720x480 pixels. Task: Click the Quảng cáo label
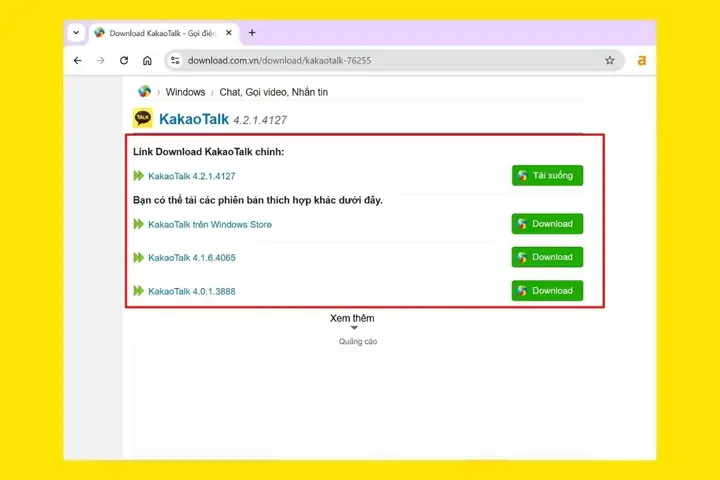358,342
